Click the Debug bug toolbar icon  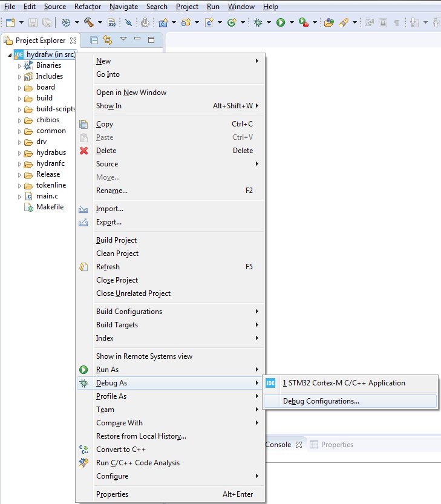[x=258, y=22]
